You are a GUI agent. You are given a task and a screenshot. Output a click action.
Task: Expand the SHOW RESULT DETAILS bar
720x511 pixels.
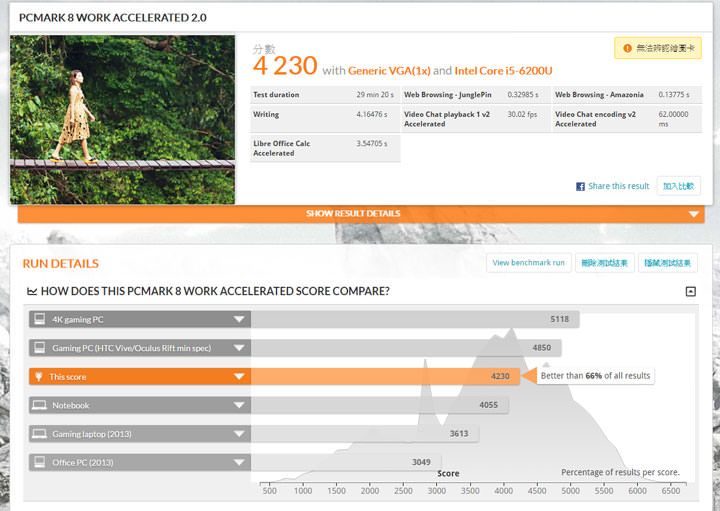click(360, 213)
